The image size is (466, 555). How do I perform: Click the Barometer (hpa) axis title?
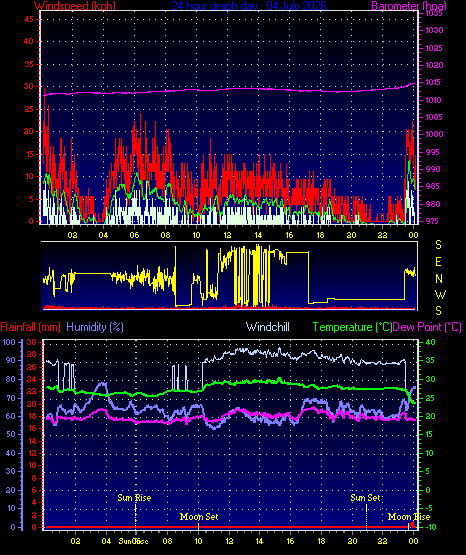pyautogui.click(x=409, y=5)
